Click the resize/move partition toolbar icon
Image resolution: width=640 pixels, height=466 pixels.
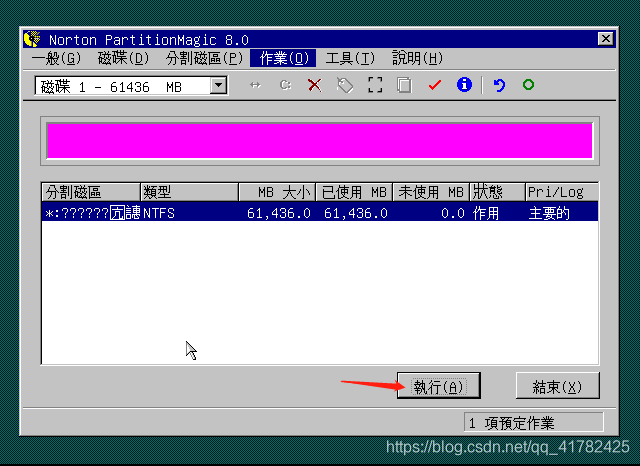pyautogui.click(x=255, y=85)
